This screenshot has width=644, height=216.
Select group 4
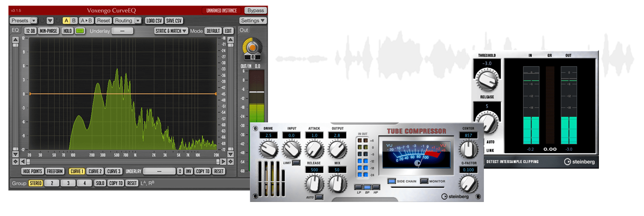[x=85, y=183]
